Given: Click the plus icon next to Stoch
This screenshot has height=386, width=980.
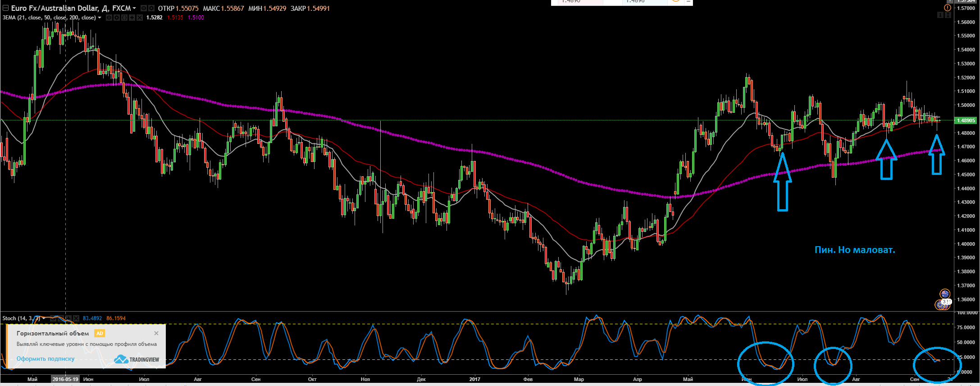Looking at the screenshot, I should point(68,318).
